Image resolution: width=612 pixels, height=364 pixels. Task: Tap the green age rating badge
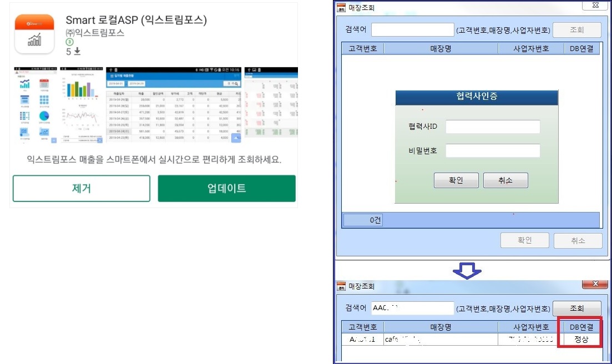point(69,42)
